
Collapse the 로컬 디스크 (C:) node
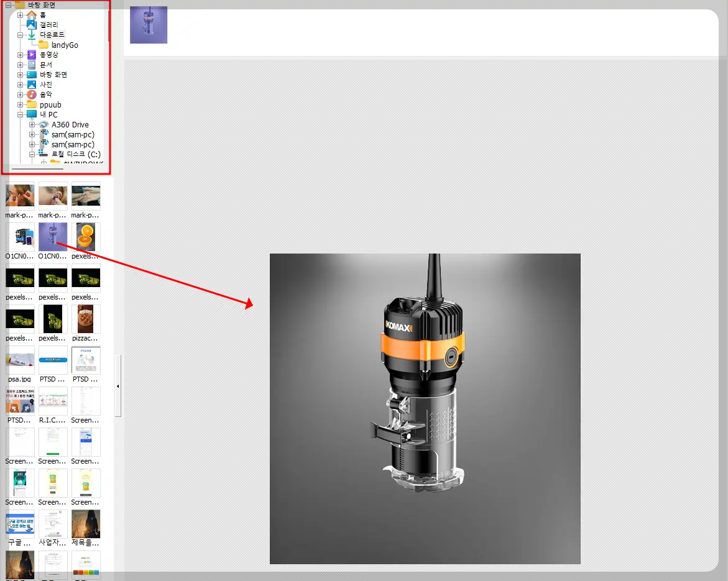32,154
